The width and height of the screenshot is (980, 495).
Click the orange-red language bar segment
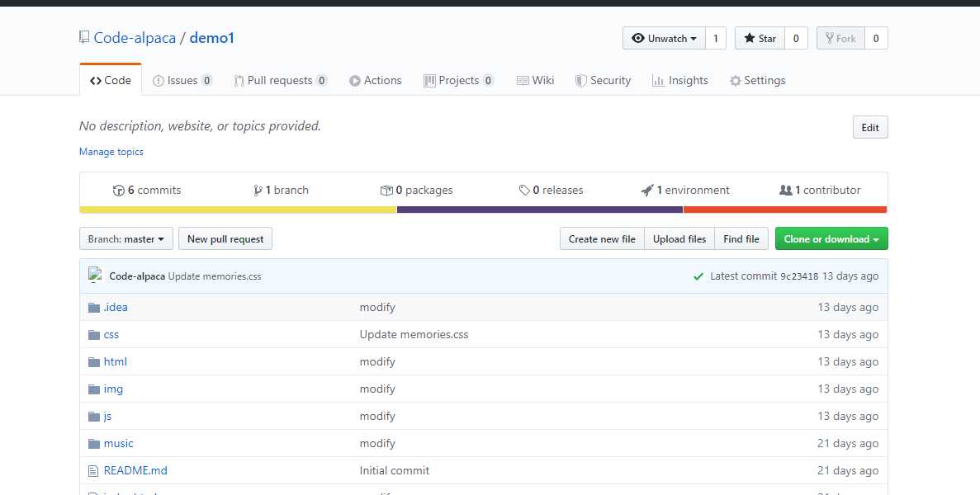(x=785, y=210)
